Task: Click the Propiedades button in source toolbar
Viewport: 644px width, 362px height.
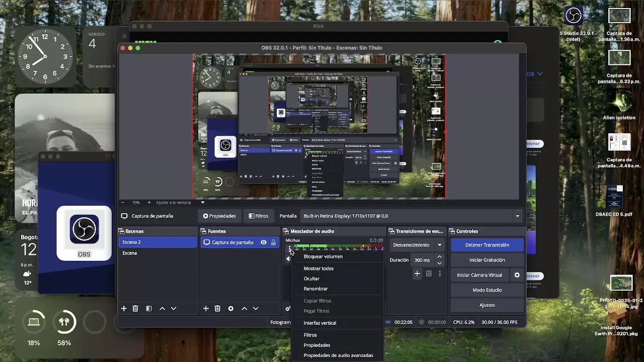Action: [x=219, y=216]
